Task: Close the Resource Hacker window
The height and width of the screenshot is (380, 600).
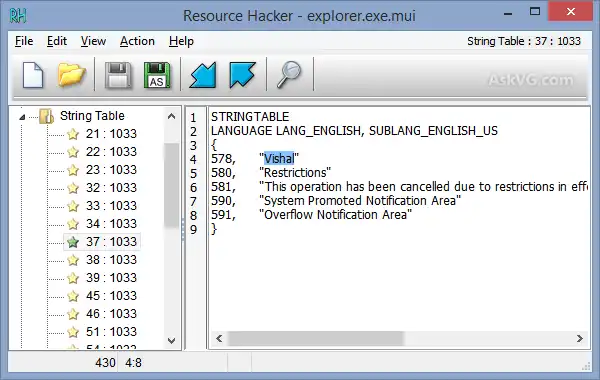Action: [x=571, y=11]
